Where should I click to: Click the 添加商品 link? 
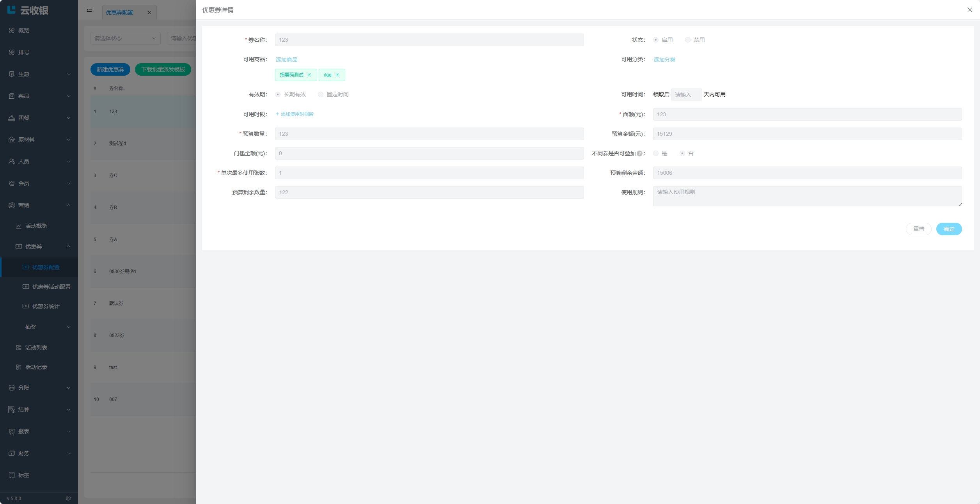286,60
